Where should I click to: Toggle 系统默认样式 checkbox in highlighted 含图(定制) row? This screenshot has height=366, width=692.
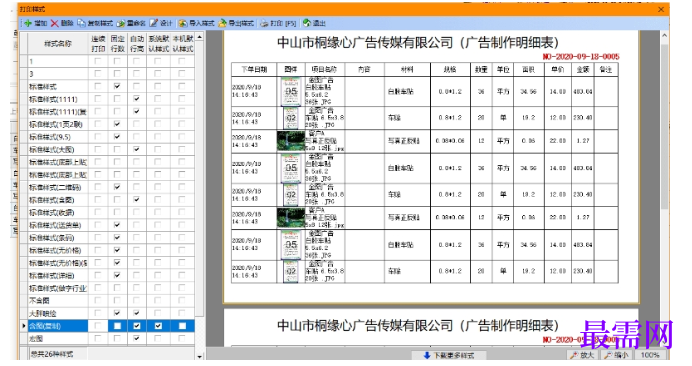tap(158, 326)
